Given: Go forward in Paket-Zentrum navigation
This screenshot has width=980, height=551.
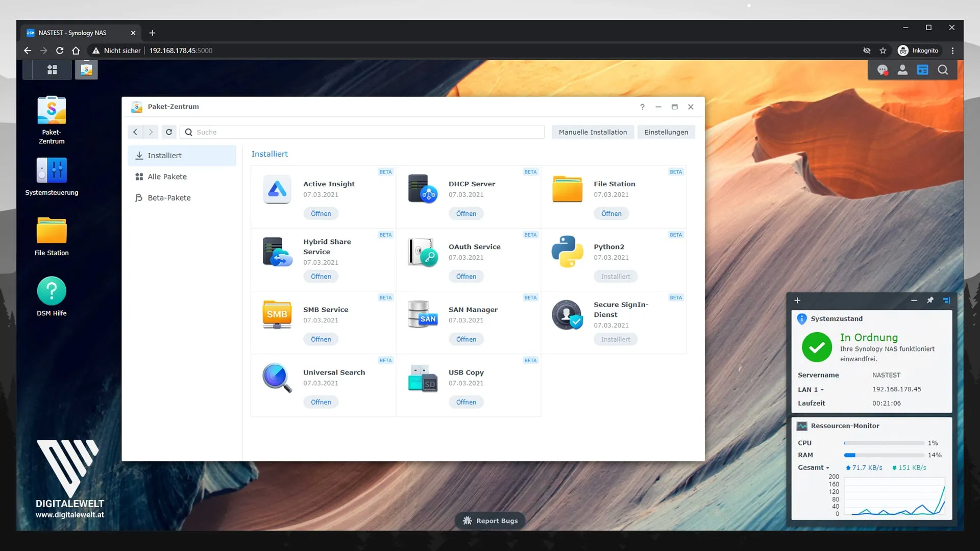Looking at the screenshot, I should click(151, 132).
